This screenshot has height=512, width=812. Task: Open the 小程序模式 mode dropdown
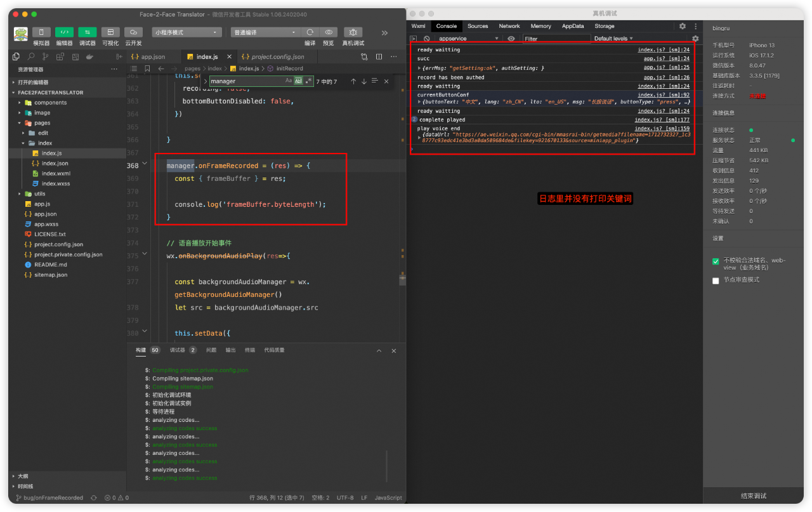click(x=187, y=32)
